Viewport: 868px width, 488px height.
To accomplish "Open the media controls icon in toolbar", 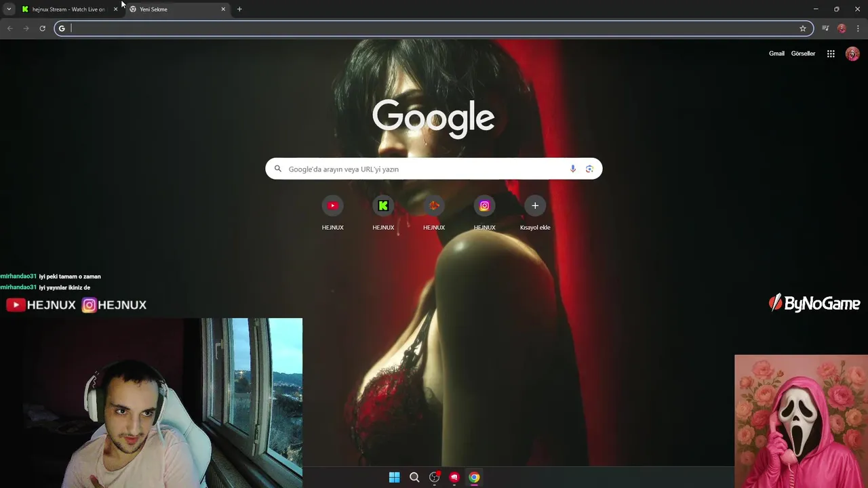I will 825,28.
